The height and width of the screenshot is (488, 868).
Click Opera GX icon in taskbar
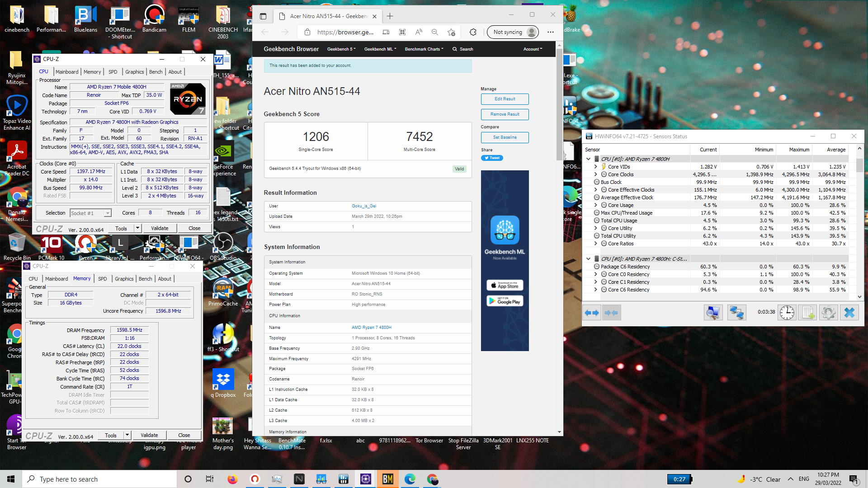click(x=255, y=479)
